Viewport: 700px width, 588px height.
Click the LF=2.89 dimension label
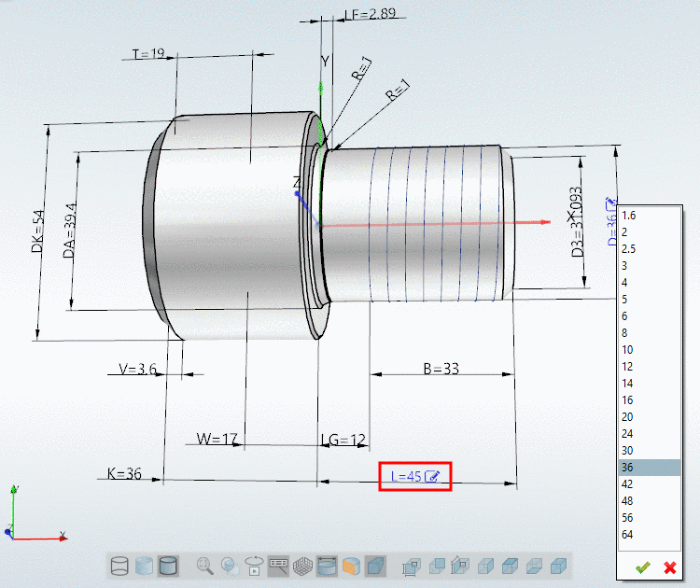tap(371, 14)
